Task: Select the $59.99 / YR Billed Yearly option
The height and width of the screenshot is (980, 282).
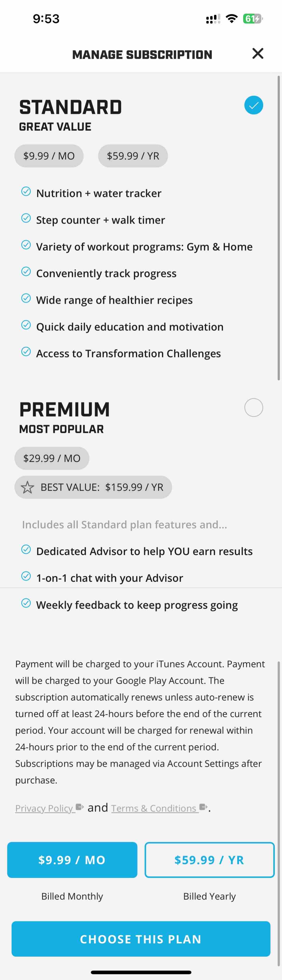Action: coord(209,860)
